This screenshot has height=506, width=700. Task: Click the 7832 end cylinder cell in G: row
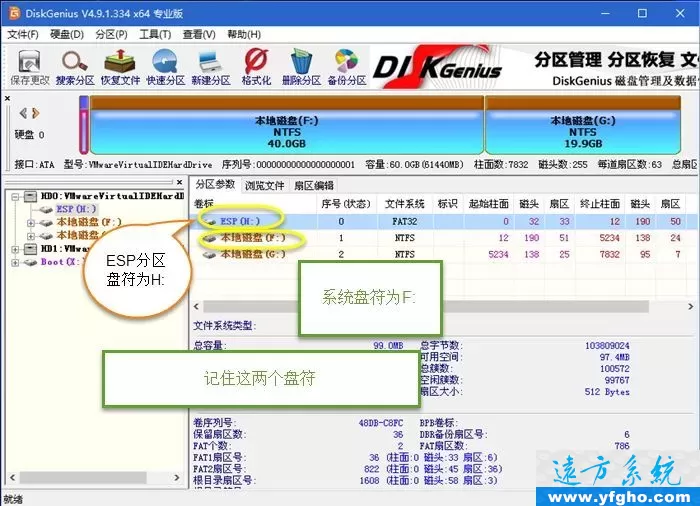(x=609, y=254)
